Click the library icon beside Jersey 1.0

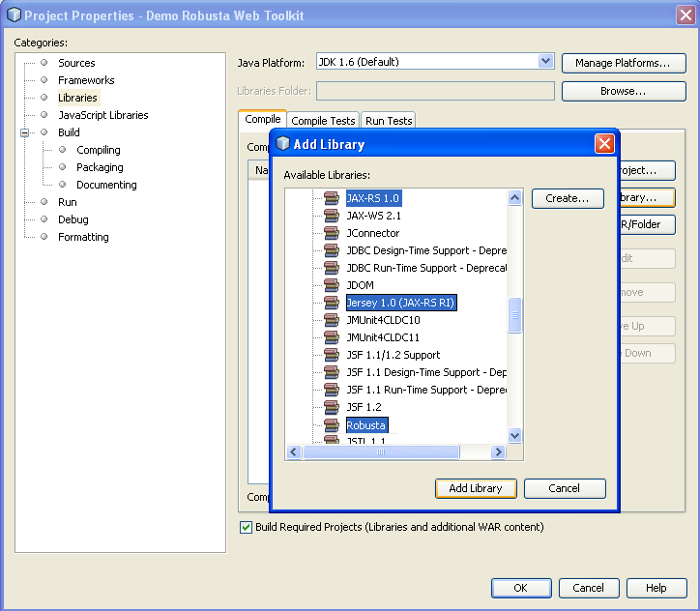click(x=332, y=303)
